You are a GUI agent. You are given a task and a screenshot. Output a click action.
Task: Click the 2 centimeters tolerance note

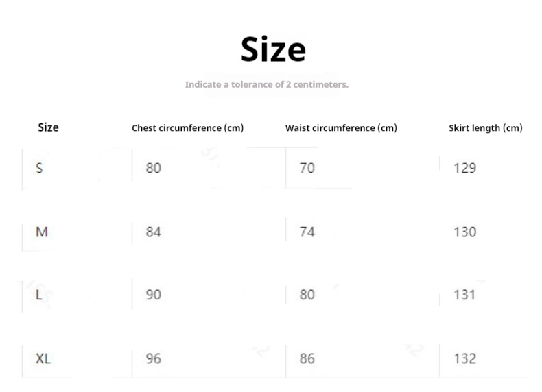click(267, 84)
